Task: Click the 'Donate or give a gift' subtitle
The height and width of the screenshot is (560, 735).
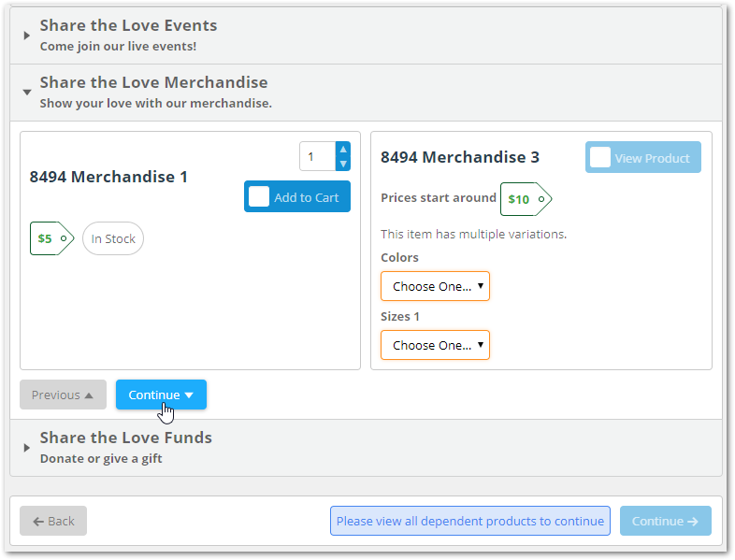Action: point(101,458)
